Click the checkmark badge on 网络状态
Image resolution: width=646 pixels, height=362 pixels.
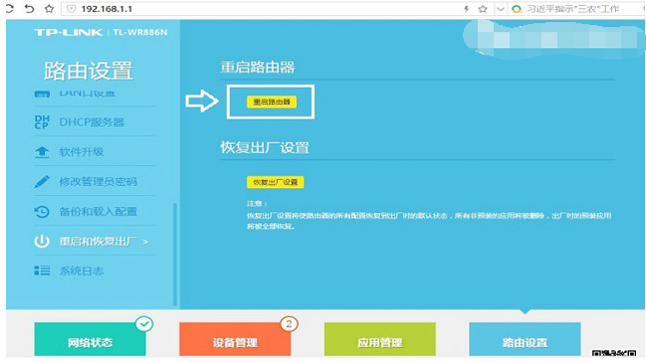click(144, 324)
